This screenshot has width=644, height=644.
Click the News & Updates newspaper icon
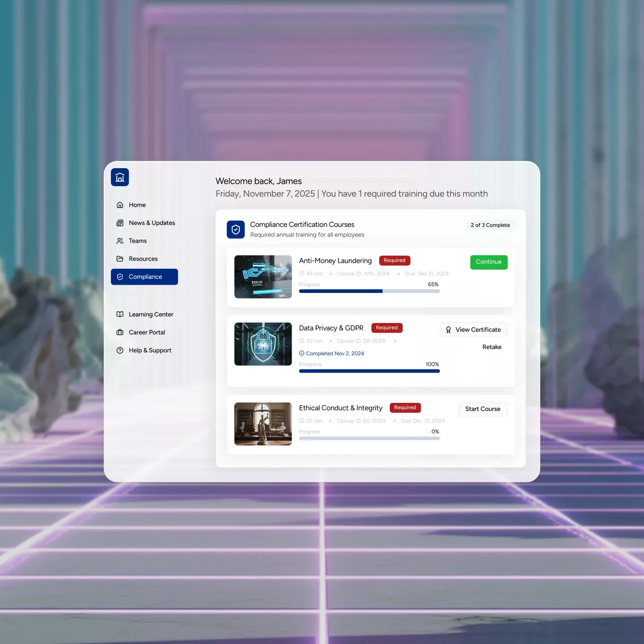[120, 223]
